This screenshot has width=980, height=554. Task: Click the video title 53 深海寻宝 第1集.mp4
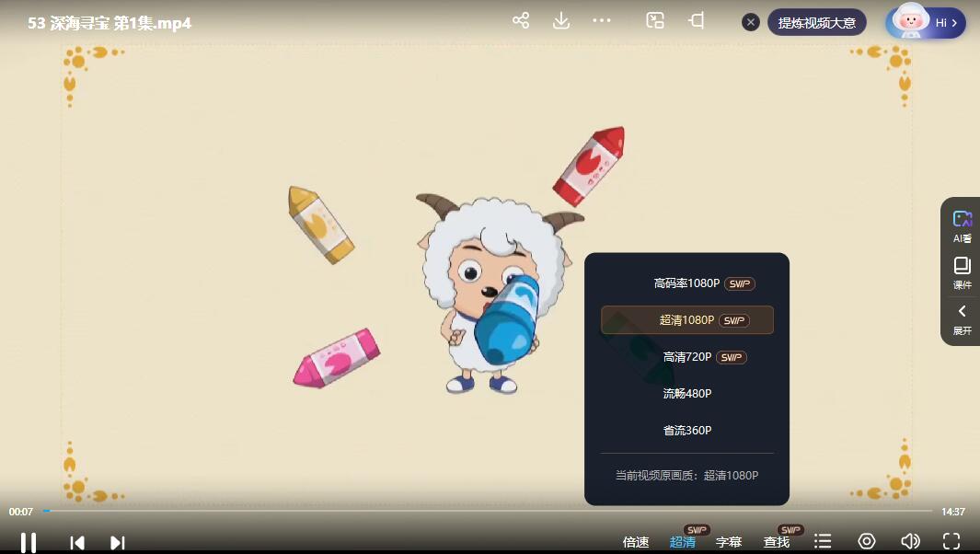pos(110,23)
